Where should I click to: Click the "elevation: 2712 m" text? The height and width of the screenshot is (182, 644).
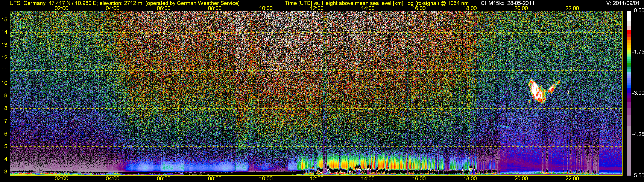pos(121,3)
